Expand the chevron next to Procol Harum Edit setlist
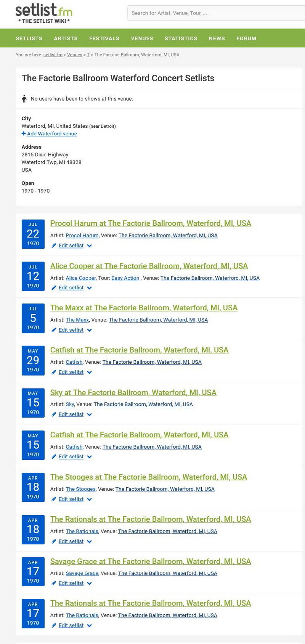Screen dimensions: 305x644 tap(89, 246)
